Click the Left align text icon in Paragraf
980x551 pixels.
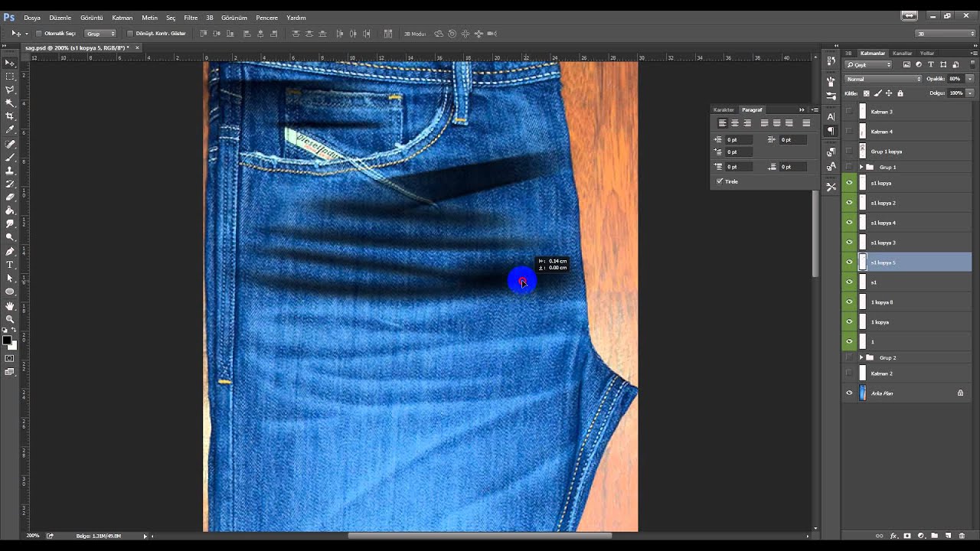click(722, 123)
